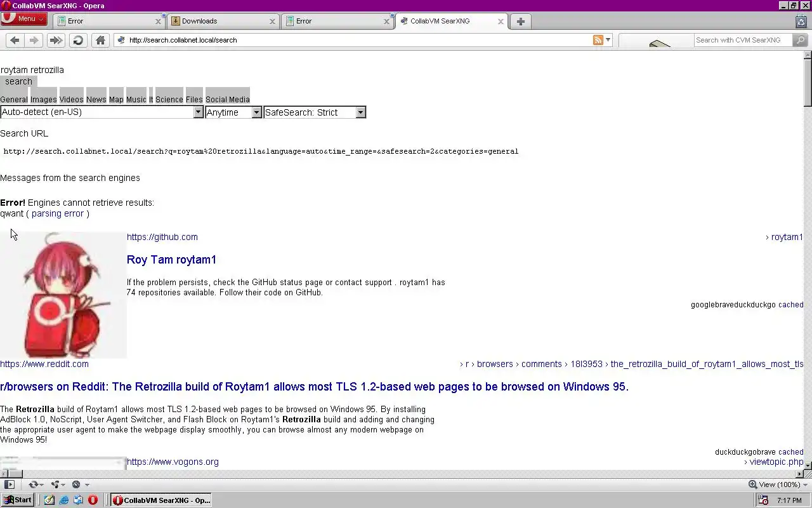Open the Windows Start menu
Viewport: 812px width, 508px height.
pyautogui.click(x=17, y=500)
